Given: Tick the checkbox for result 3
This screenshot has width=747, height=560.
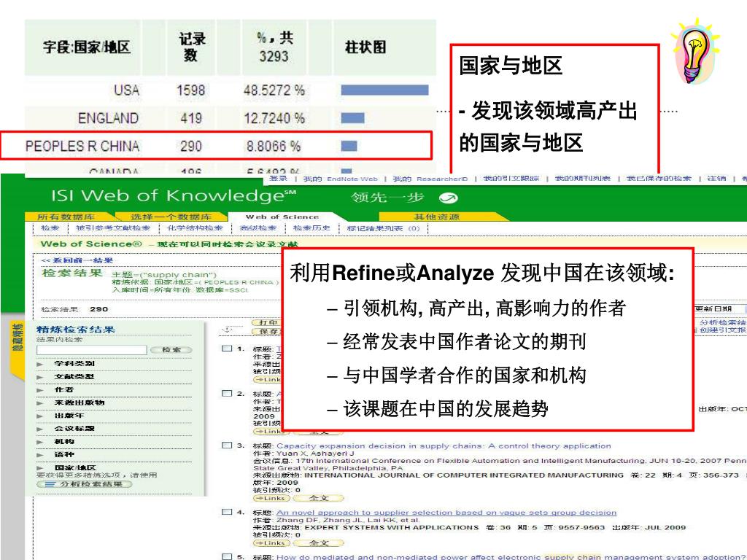Looking at the screenshot, I should pyautogui.click(x=228, y=446).
